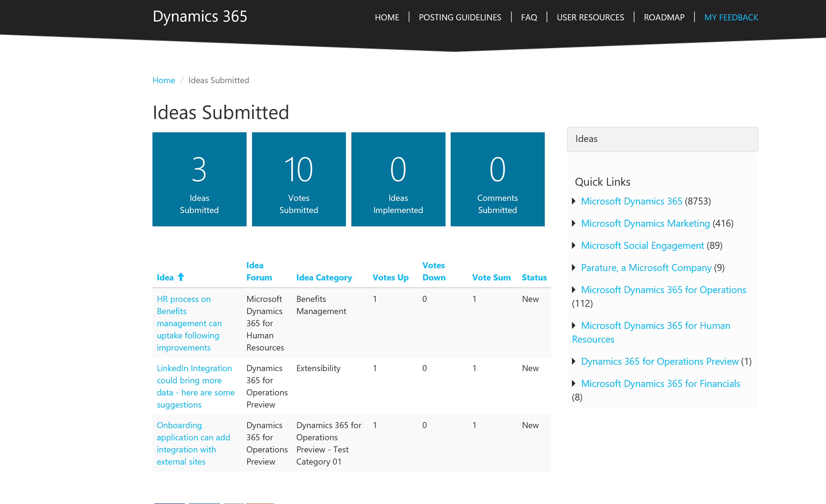The image size is (826, 504).
Task: Open the HOME menu item
Action: tap(387, 17)
